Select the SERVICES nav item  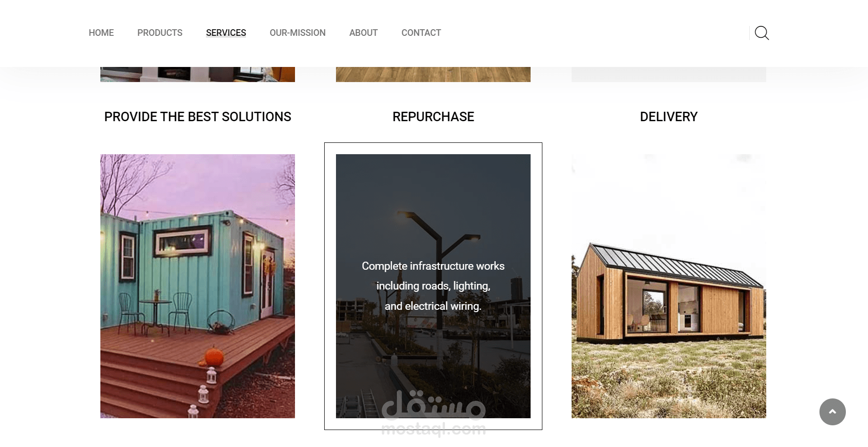(226, 33)
